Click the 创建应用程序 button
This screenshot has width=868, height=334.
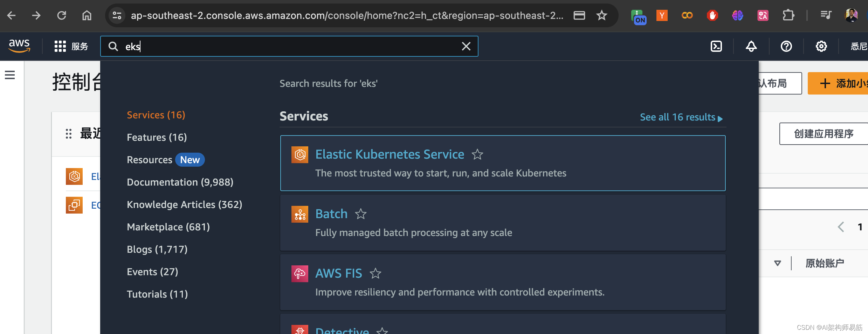coord(824,134)
